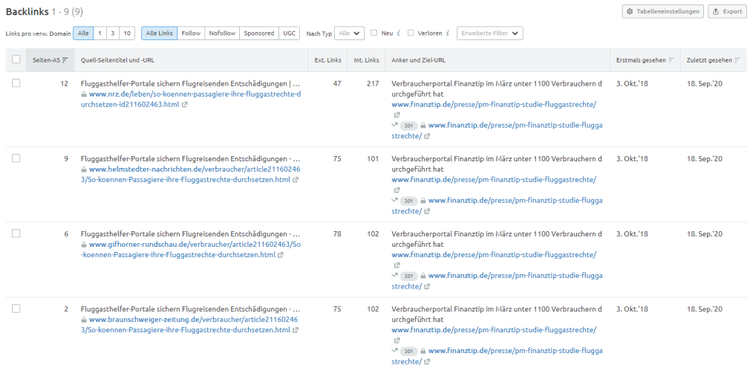Click external-link icon after helmstedter-nachrichten URL
The width and height of the screenshot is (750, 365).
click(296, 180)
